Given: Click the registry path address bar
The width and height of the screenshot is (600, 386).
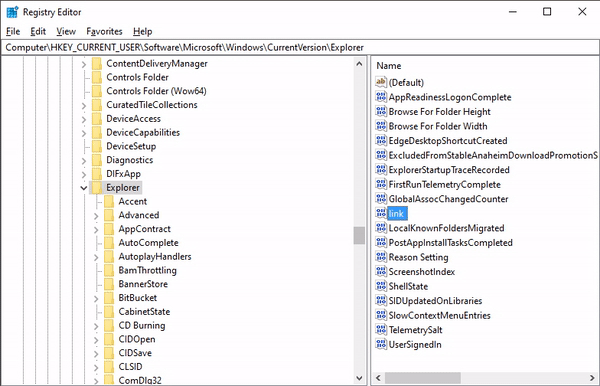Looking at the screenshot, I should pos(300,47).
